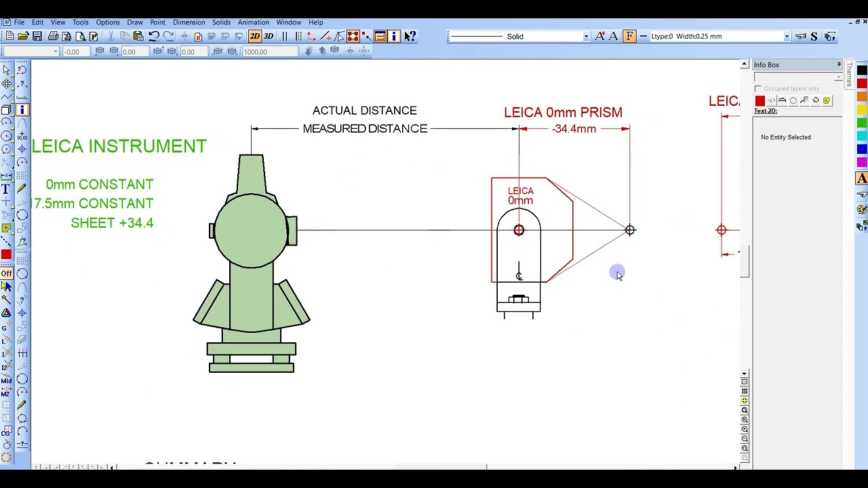Viewport: 868px width, 488px height.
Task: Select the magenta color in palette
Action: click(x=862, y=163)
